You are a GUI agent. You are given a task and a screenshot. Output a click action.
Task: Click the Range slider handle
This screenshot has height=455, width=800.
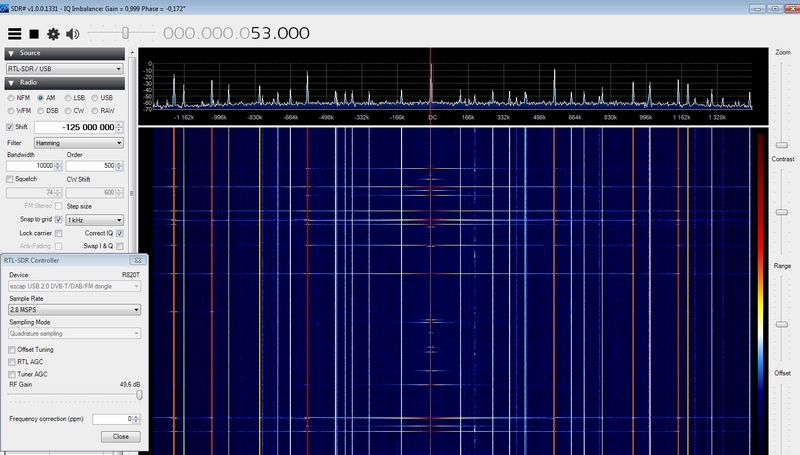pyautogui.click(x=782, y=324)
